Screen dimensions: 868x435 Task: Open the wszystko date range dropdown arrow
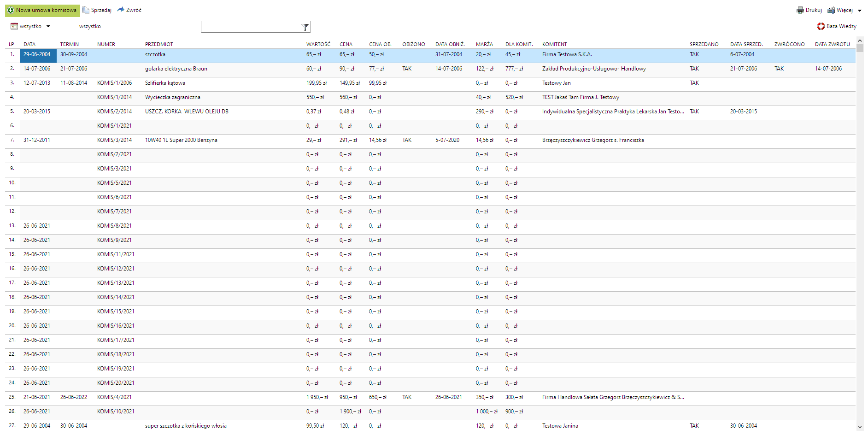pos(48,26)
